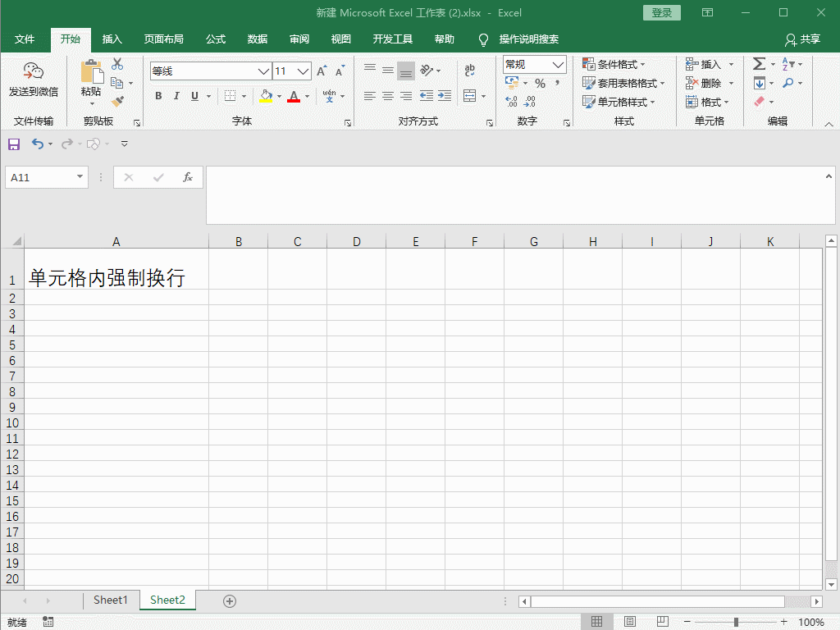840x630 pixels.
Task: Click text orientation icon
Action: coord(427,71)
